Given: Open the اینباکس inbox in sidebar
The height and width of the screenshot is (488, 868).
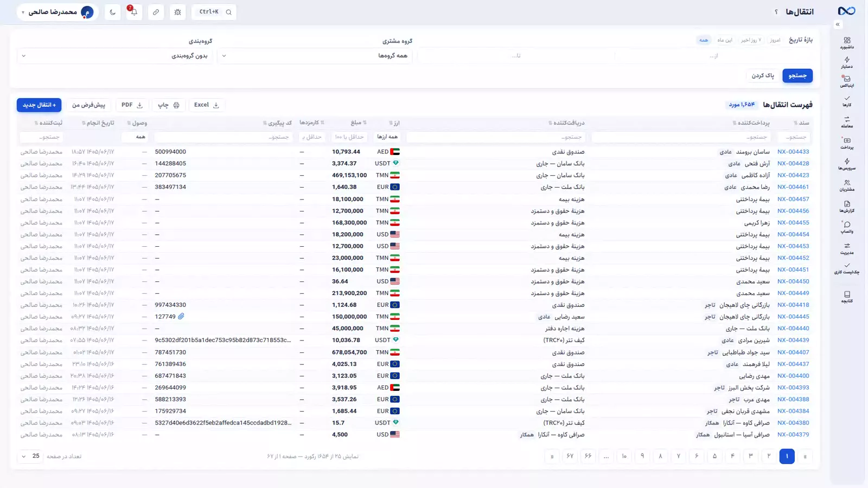Looking at the screenshot, I should click(x=847, y=82).
